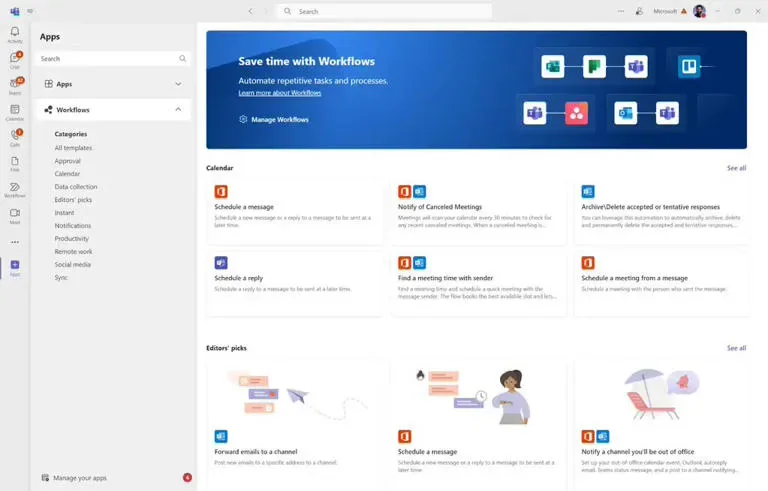Open Manage your apps
The width and height of the screenshot is (768, 491).
[80, 478]
